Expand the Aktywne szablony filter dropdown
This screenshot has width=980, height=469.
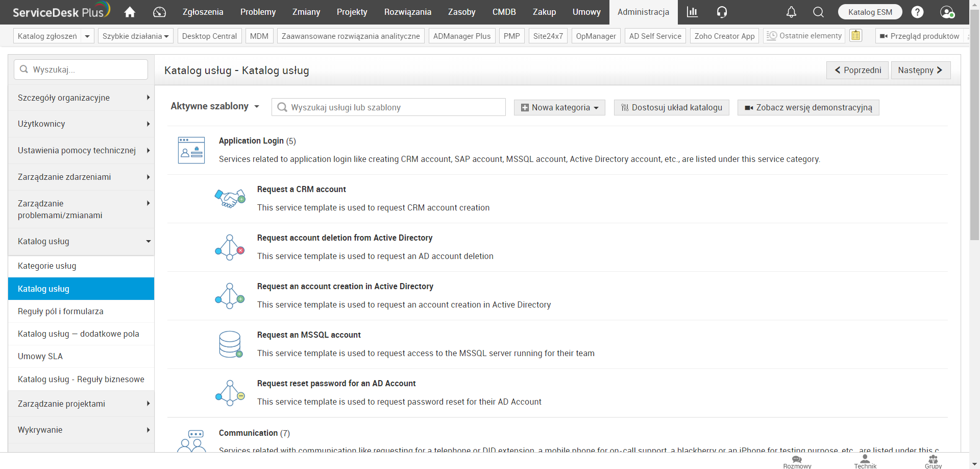coord(215,106)
